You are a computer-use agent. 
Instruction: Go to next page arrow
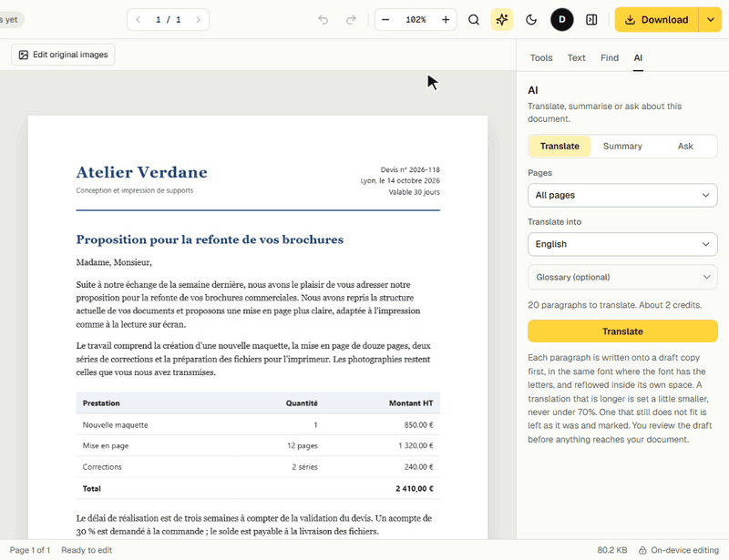[x=198, y=19]
